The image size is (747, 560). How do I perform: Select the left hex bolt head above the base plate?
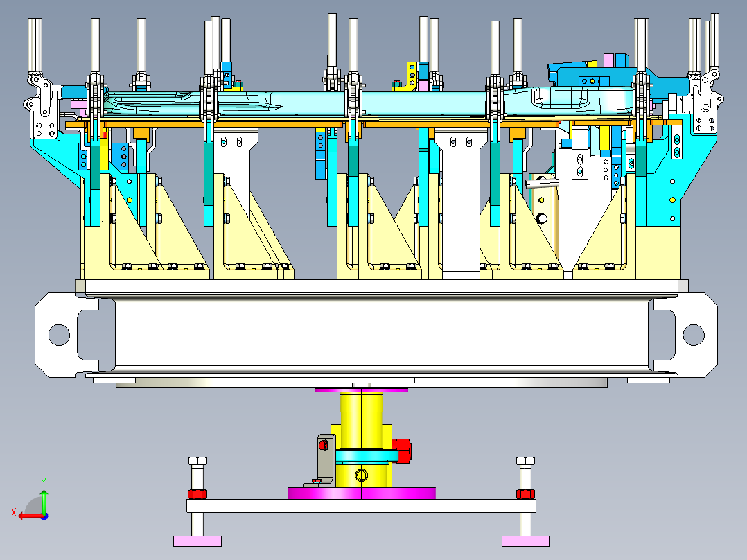pyautogui.click(x=197, y=461)
